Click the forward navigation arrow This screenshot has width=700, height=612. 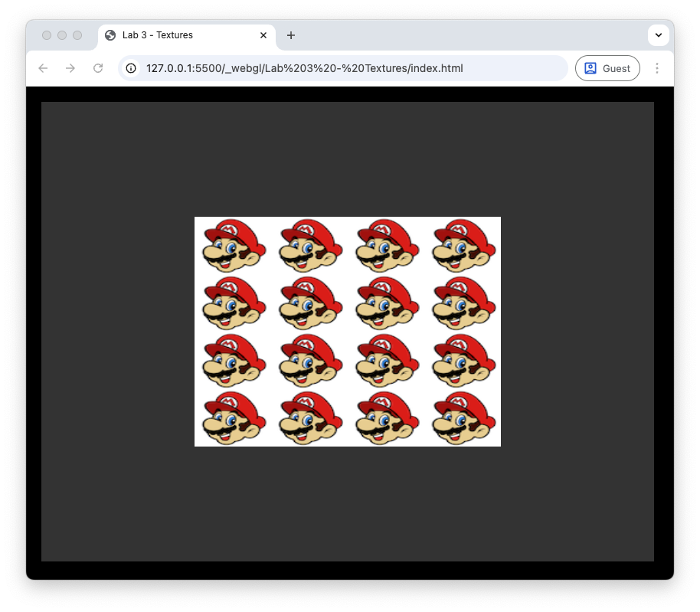[x=70, y=68]
